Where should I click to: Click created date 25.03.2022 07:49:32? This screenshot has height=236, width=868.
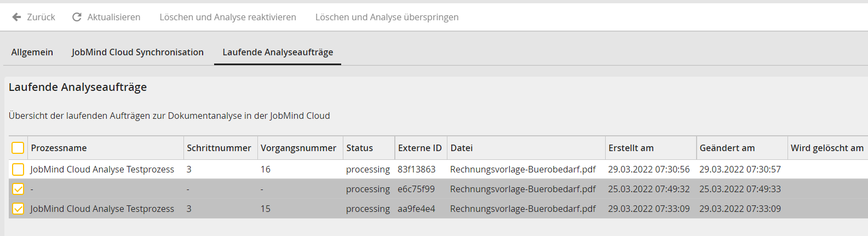point(649,189)
